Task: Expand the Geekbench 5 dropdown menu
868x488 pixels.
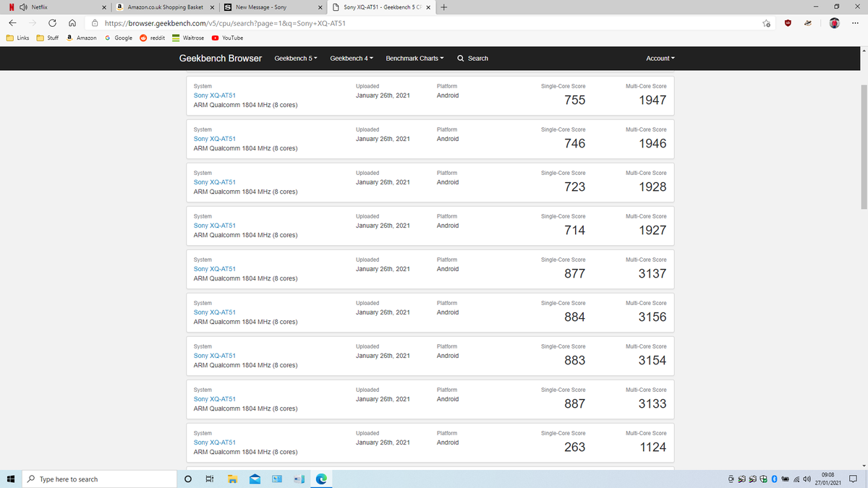Action: [296, 59]
